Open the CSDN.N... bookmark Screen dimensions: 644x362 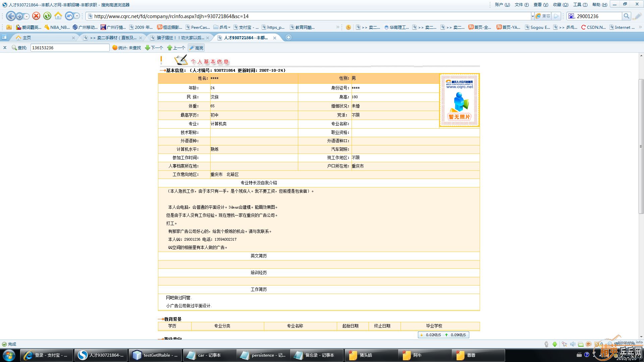click(x=593, y=27)
